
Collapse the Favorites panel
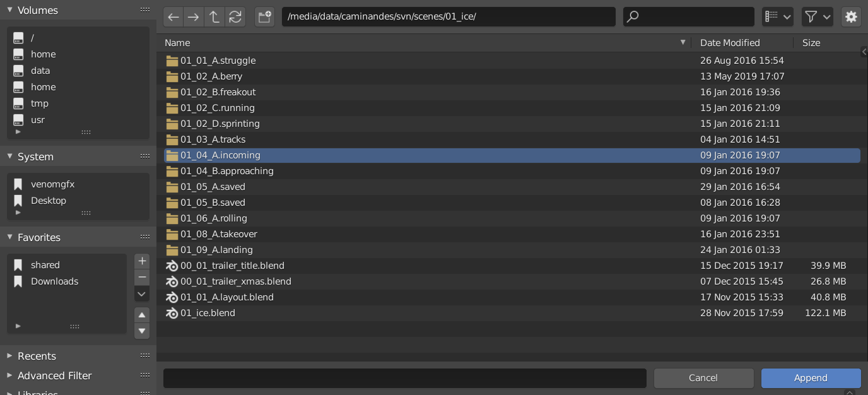(x=9, y=237)
